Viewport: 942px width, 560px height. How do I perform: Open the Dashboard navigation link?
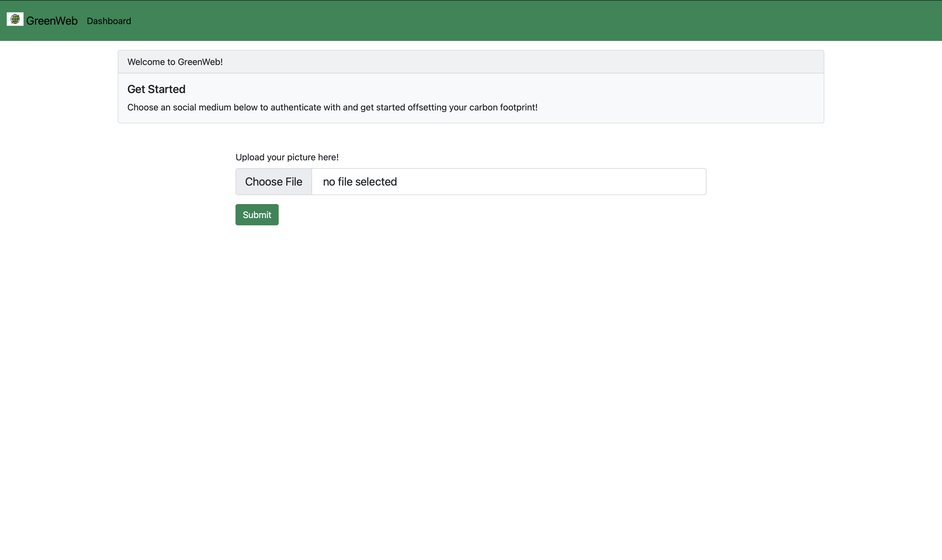point(109,21)
